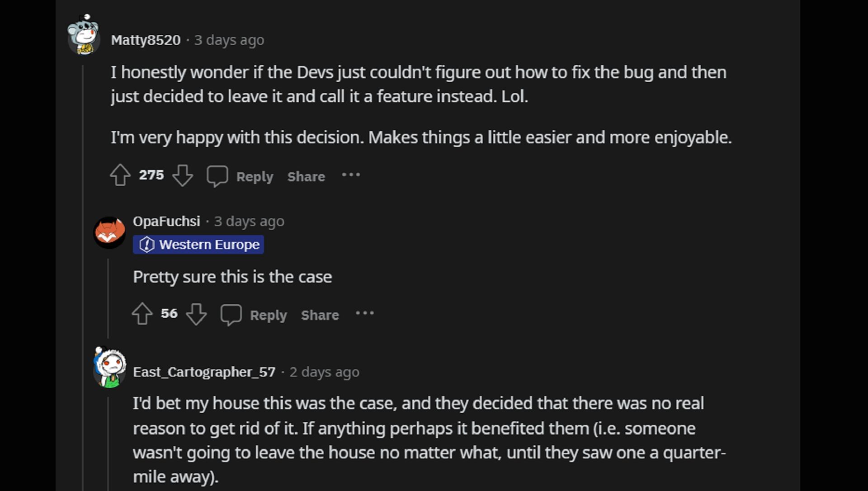Downvote Matty8520's comment
Image resolution: width=868 pixels, height=491 pixels.
click(183, 175)
